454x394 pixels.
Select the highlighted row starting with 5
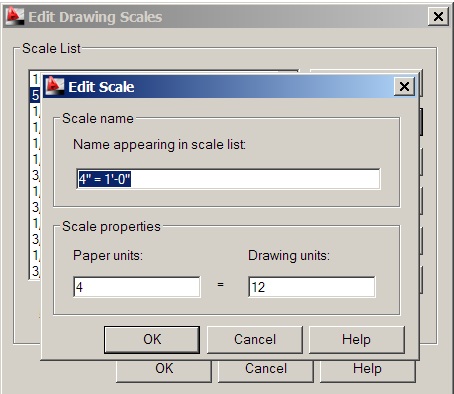point(35,96)
